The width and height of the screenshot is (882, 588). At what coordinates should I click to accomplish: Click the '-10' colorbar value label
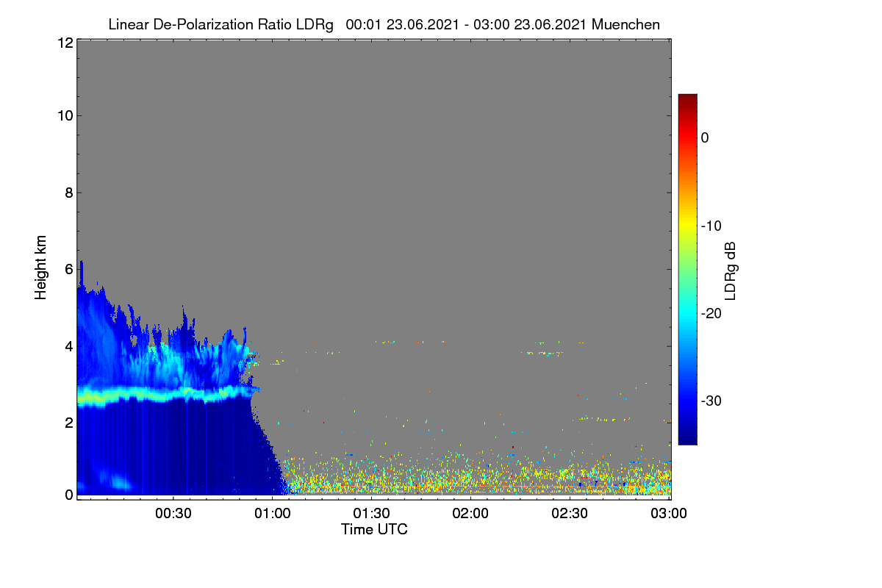coord(711,226)
